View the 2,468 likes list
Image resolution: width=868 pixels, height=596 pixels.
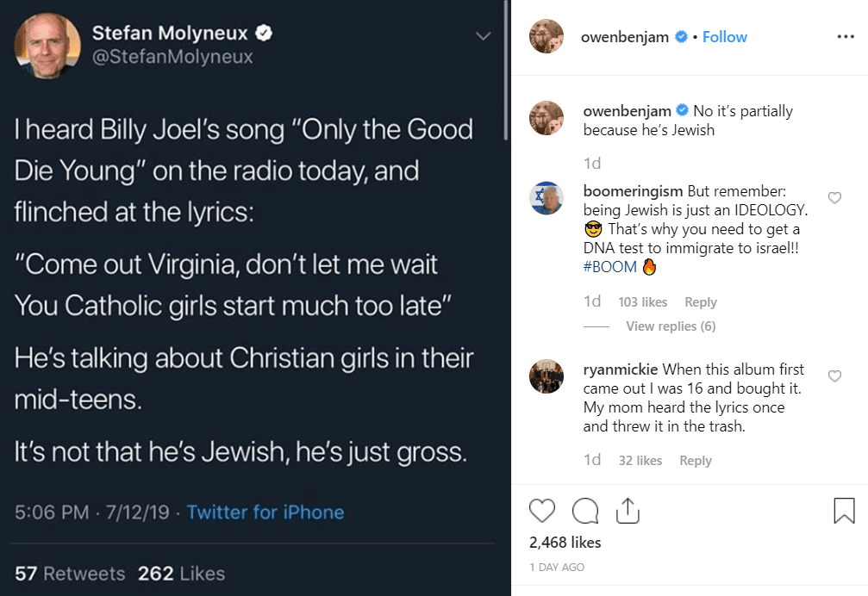pyautogui.click(x=565, y=543)
